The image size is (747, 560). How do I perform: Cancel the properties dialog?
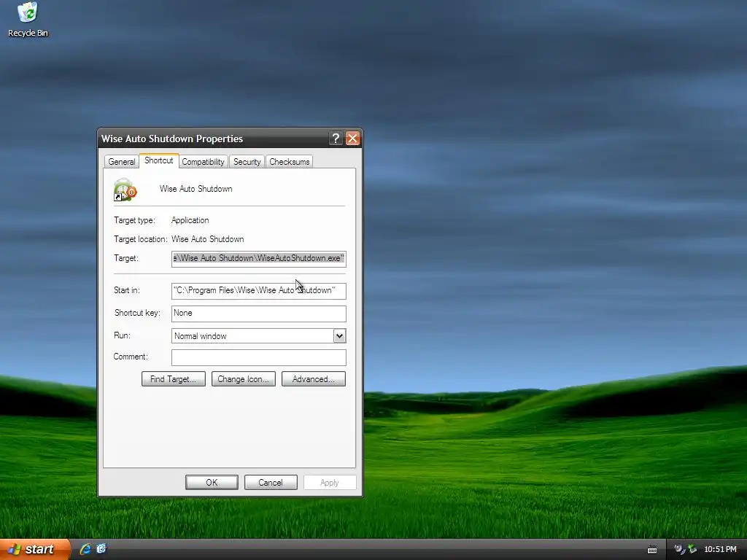[271, 483]
